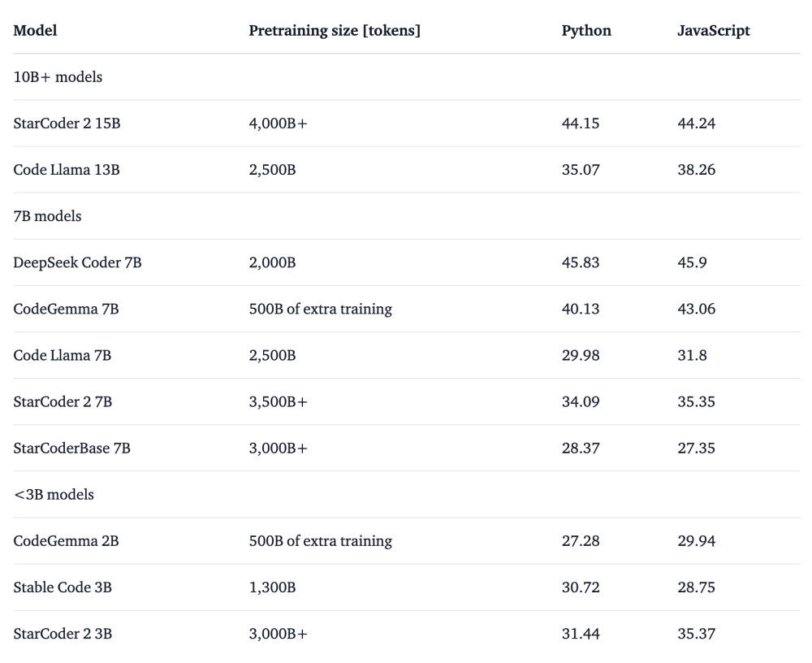
Task: Click the Python column header
Action: pos(586,30)
